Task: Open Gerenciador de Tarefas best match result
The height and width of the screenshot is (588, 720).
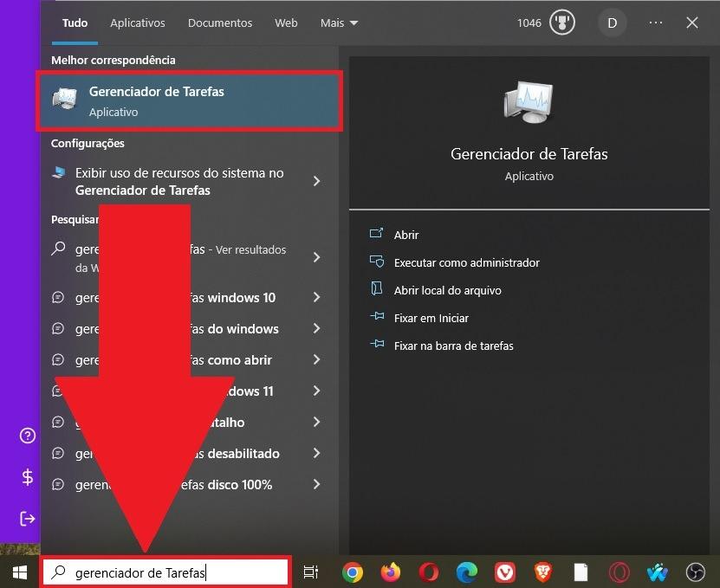Action: pyautogui.click(x=189, y=101)
